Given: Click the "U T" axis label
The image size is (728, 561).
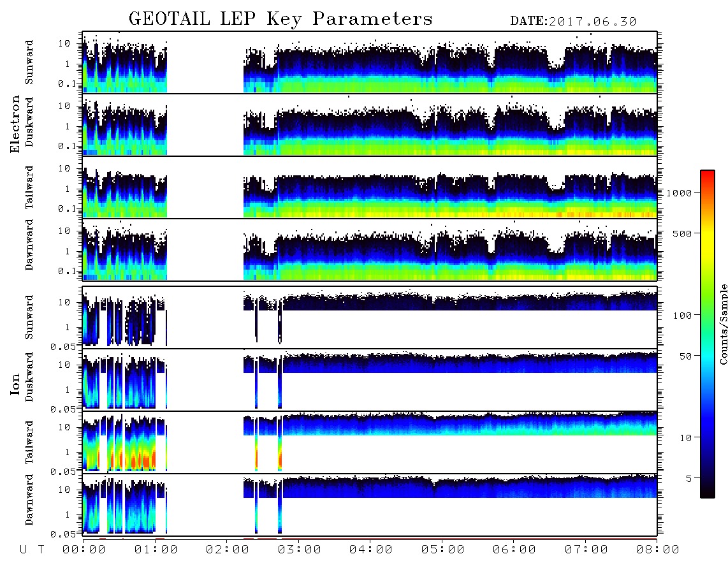Looking at the screenshot, I should 32,550.
